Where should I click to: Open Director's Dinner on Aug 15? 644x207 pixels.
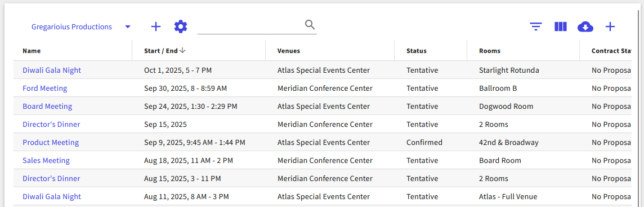point(51,179)
